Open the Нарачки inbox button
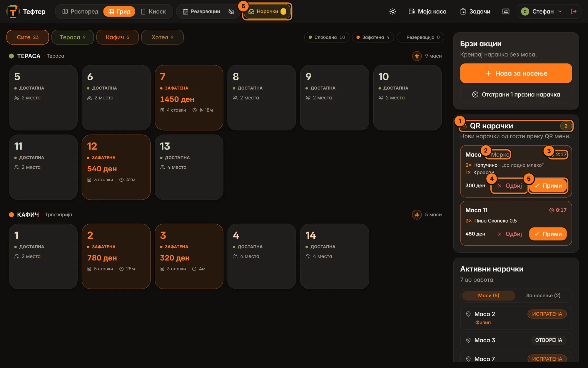Screen dimensions: 588x368 [267, 11]
